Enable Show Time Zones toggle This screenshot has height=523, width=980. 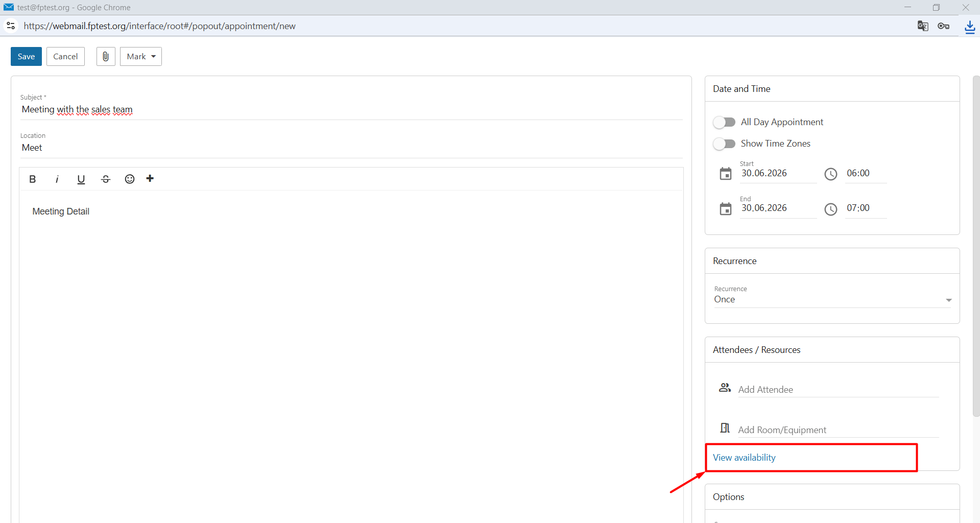coord(724,144)
